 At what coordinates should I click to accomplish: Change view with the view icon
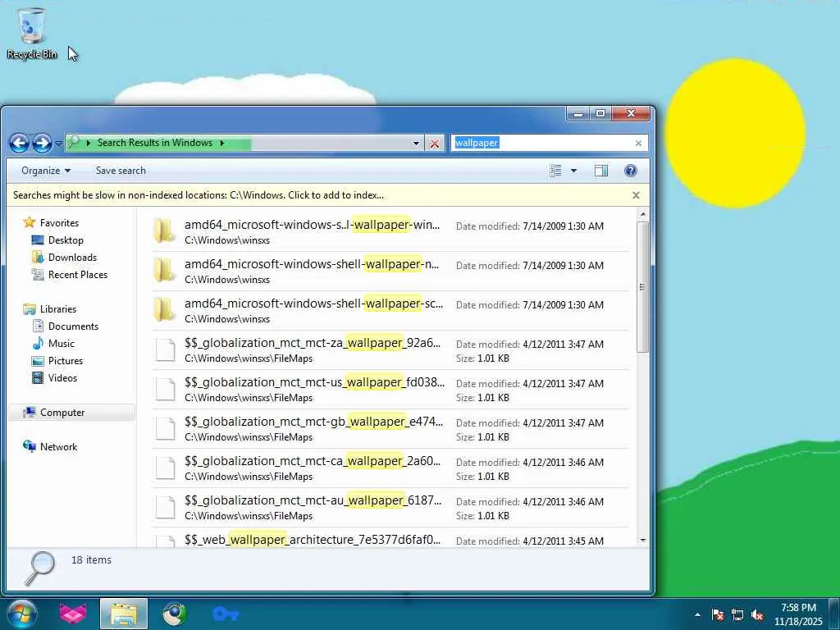point(555,171)
